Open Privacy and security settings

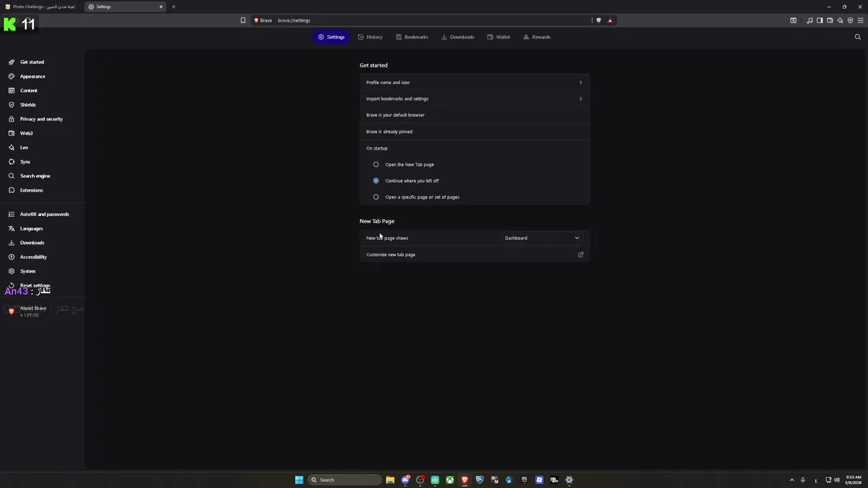41,119
